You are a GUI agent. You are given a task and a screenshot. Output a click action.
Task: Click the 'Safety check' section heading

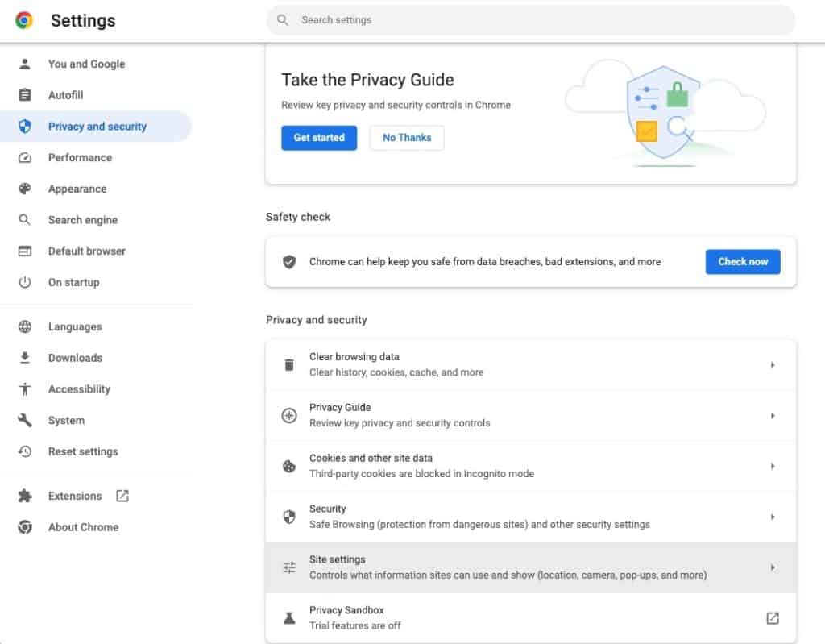(x=298, y=217)
